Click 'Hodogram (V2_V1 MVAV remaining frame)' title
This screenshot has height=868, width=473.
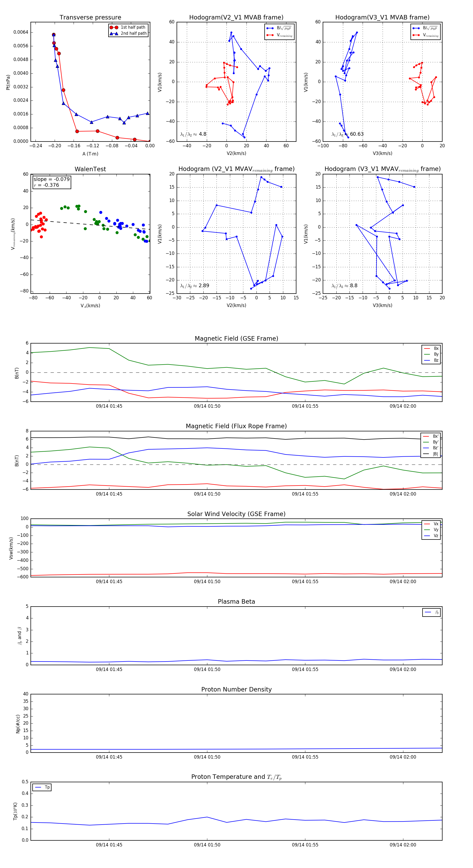[236, 169]
